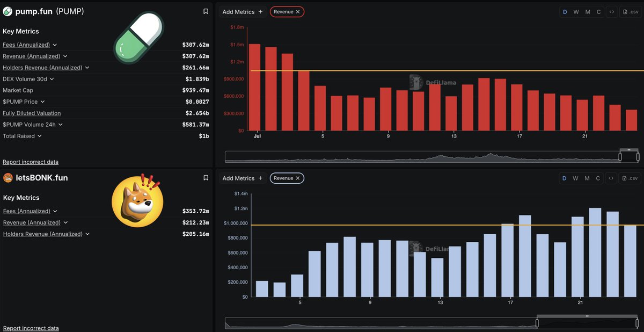
Task: Select weekly (W) interval on pump.fun chart
Action: [576, 12]
